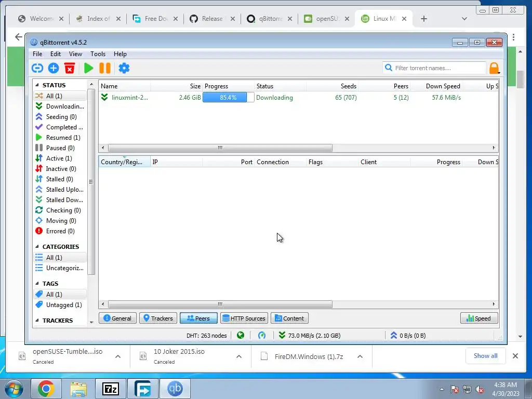Select All (1) under CATEGORIES
Viewport: 532px width, 399px height.
60,258
